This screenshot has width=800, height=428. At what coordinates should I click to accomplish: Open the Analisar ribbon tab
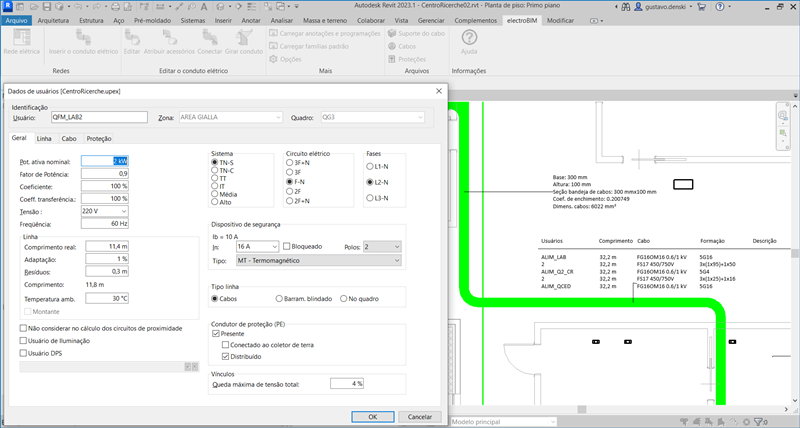(x=282, y=20)
